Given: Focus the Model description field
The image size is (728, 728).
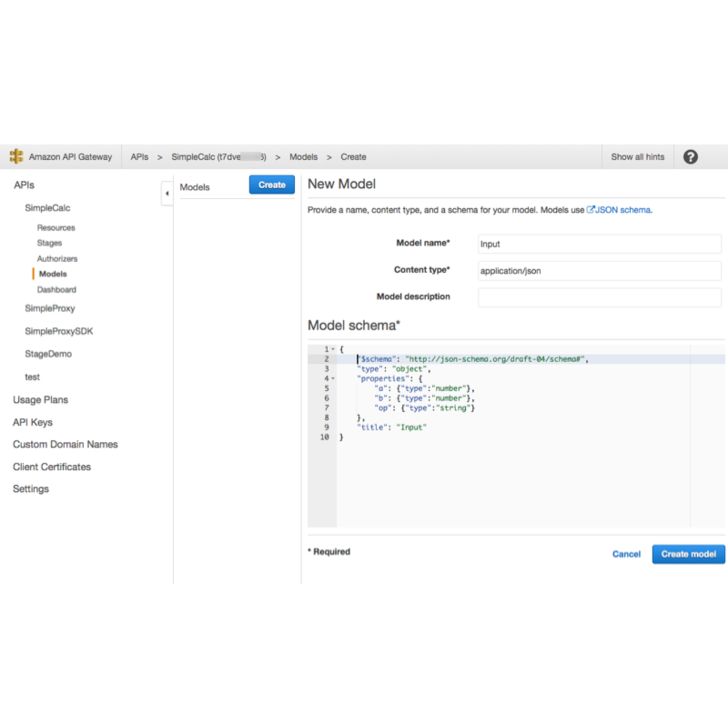Looking at the screenshot, I should (599, 297).
